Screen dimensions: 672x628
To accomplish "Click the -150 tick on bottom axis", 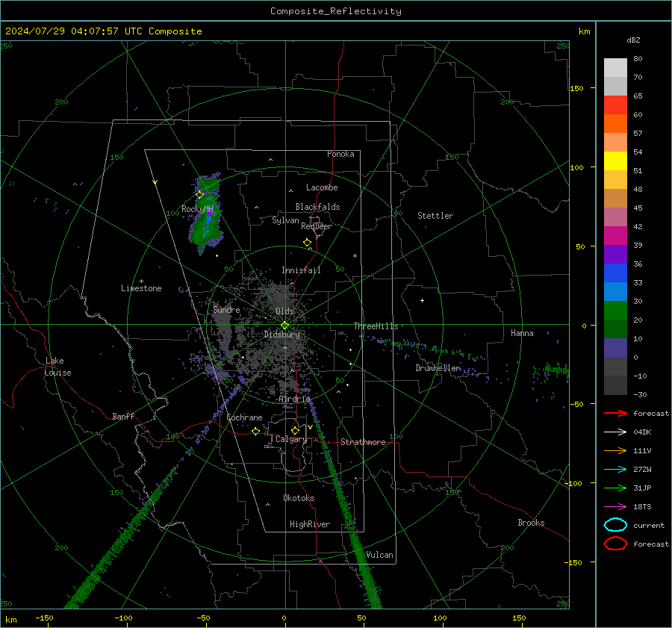I will click(x=44, y=618).
